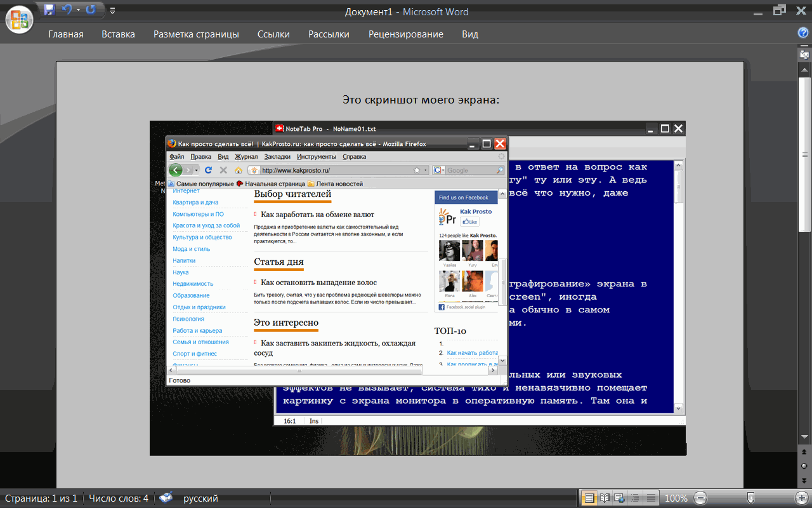Zoom out with the minus button

click(700, 498)
